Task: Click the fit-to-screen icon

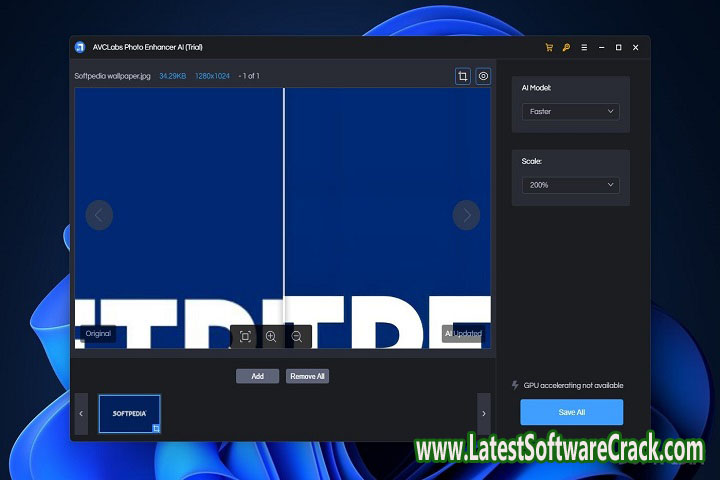Action: coord(245,337)
